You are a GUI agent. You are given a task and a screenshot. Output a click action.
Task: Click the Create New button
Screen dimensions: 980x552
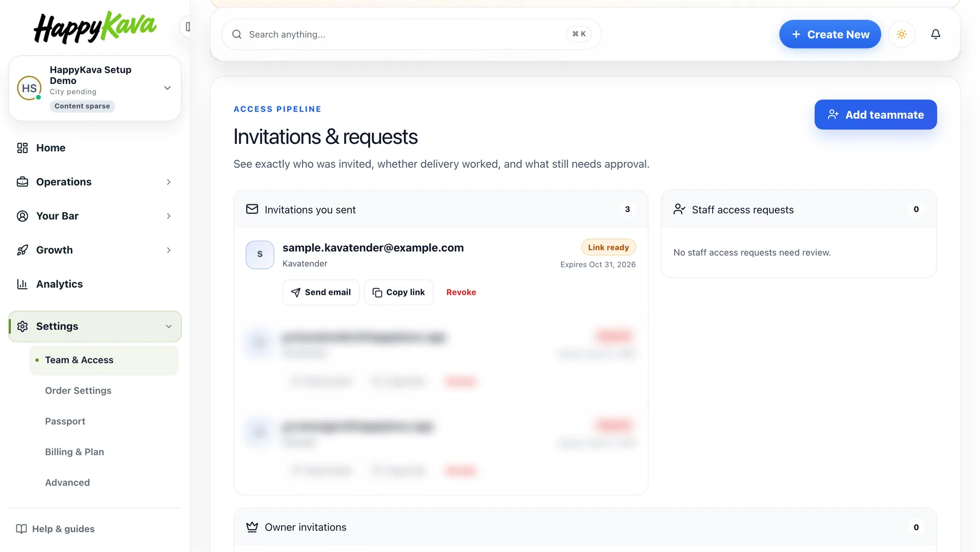pyautogui.click(x=830, y=34)
